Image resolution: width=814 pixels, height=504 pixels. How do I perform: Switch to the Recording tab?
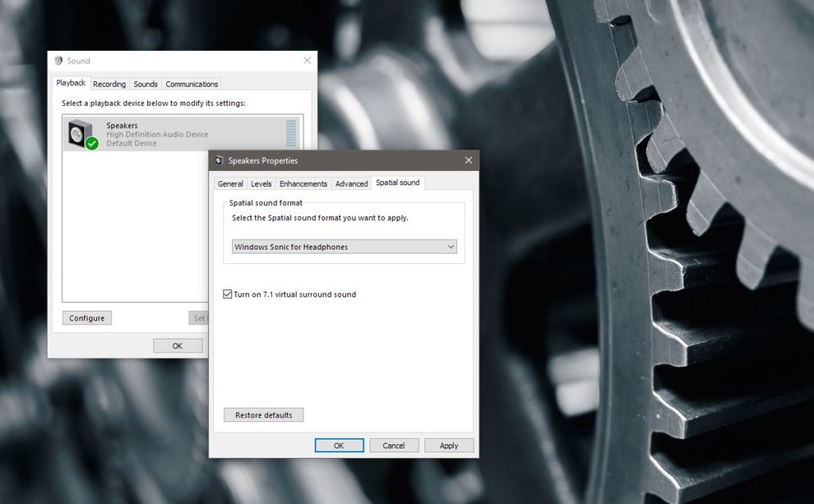click(x=109, y=83)
